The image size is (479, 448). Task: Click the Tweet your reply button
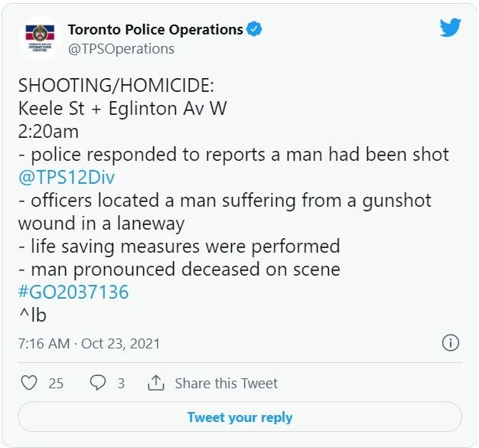click(239, 417)
